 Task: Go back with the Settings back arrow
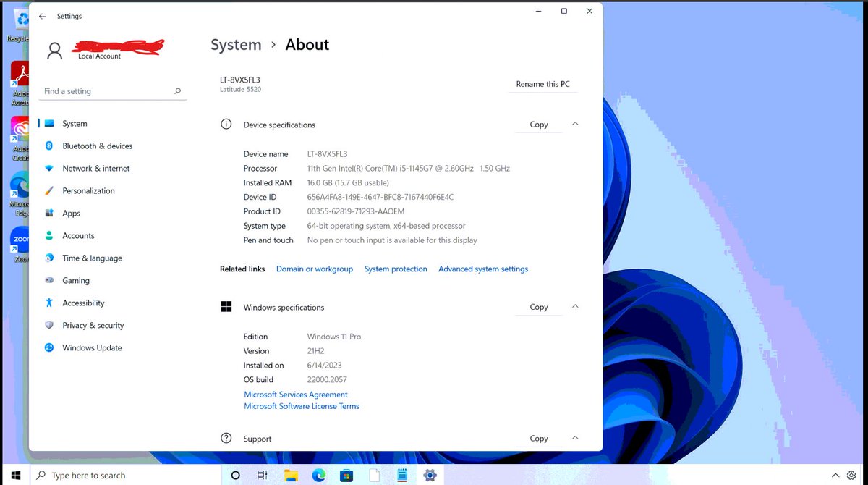[x=42, y=16]
